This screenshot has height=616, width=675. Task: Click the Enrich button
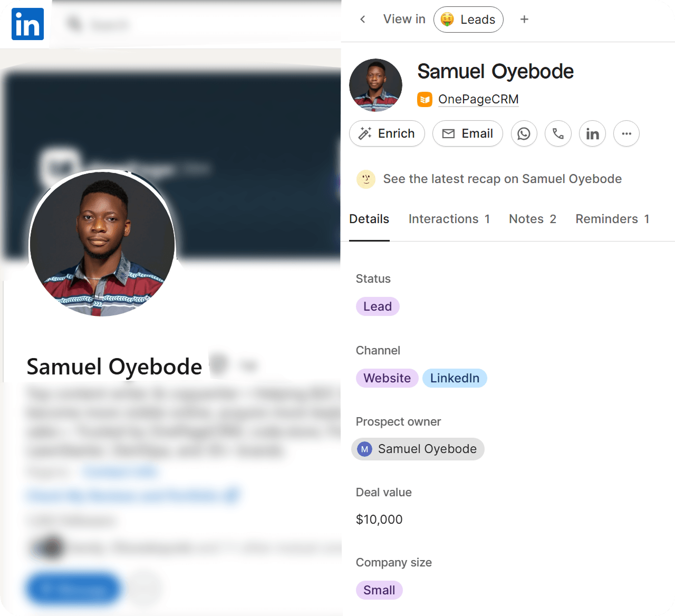pos(387,133)
